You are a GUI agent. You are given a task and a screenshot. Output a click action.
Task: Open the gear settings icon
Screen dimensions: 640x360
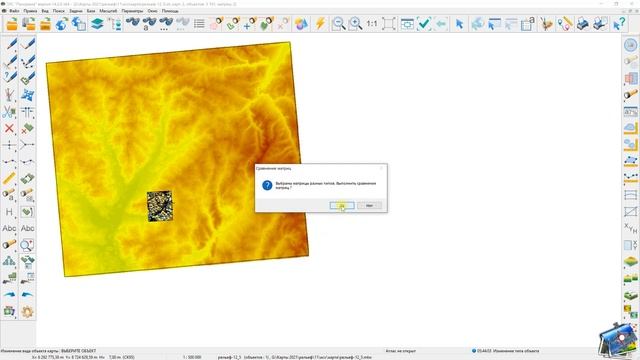tap(27, 312)
